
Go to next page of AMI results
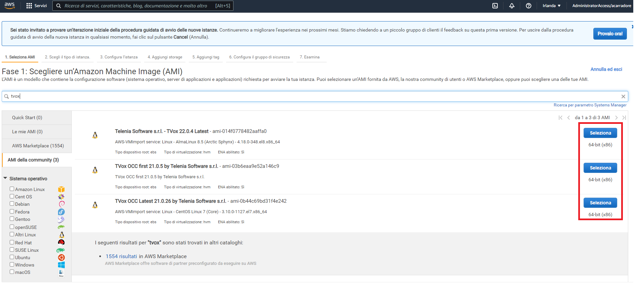[616, 117]
